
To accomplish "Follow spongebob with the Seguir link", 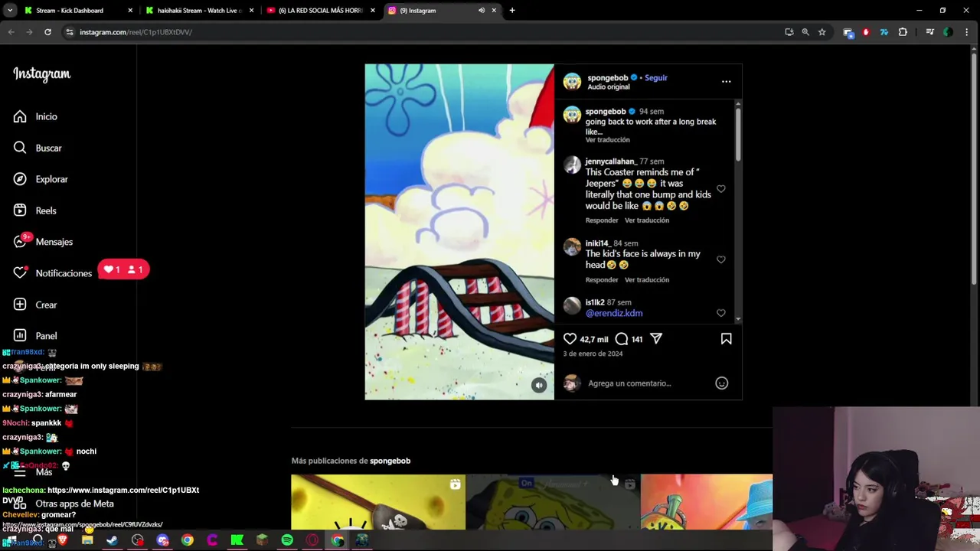I will pyautogui.click(x=655, y=77).
